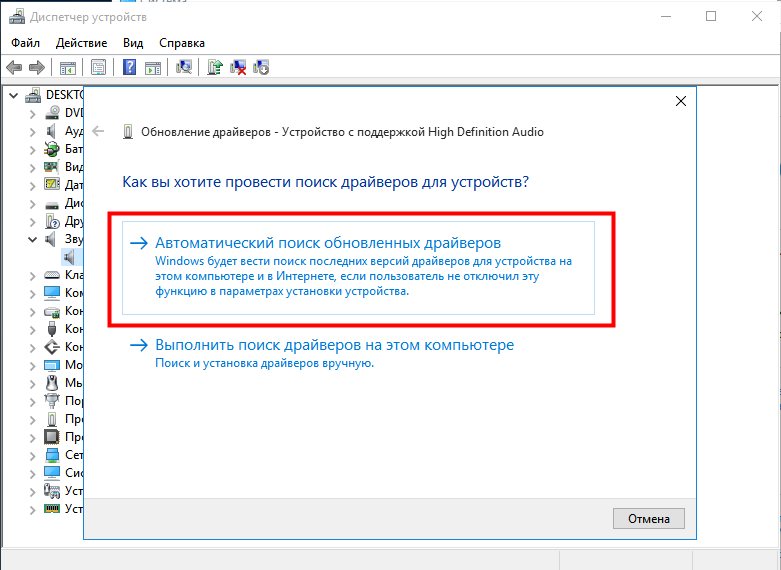Click the down-arrow Disable device toolbar icon
The width and height of the screenshot is (781, 570).
coord(261,67)
